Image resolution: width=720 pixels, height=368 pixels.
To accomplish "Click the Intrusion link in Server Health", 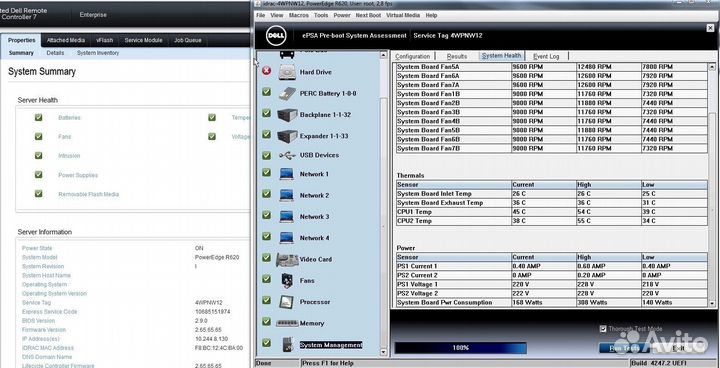I will point(69,156).
